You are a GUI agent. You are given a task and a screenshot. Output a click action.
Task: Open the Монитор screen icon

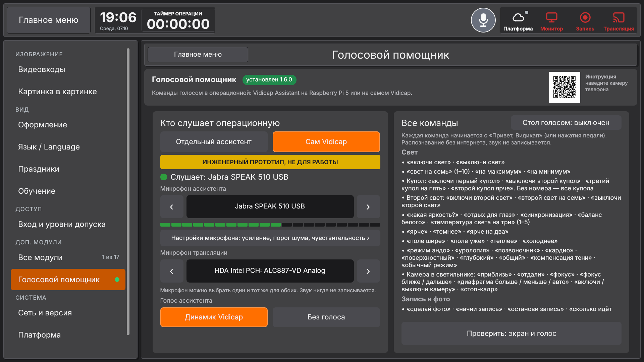coord(551,21)
